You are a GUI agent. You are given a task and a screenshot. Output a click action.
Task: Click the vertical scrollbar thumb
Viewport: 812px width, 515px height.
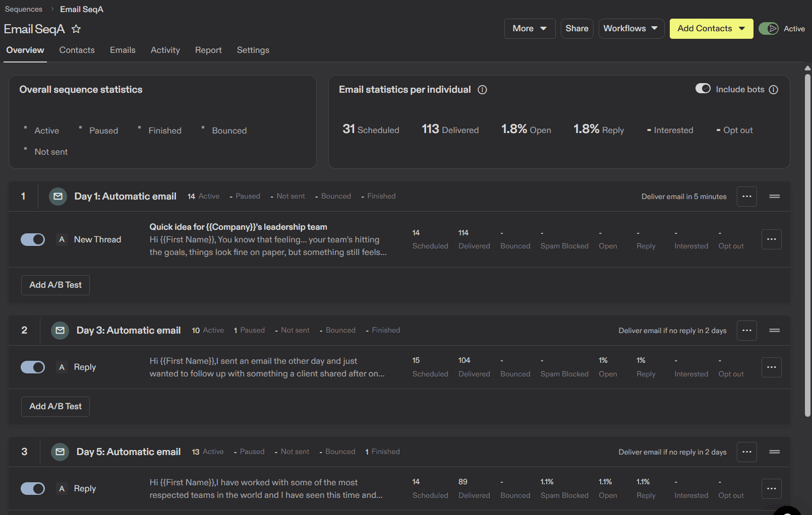click(807, 245)
